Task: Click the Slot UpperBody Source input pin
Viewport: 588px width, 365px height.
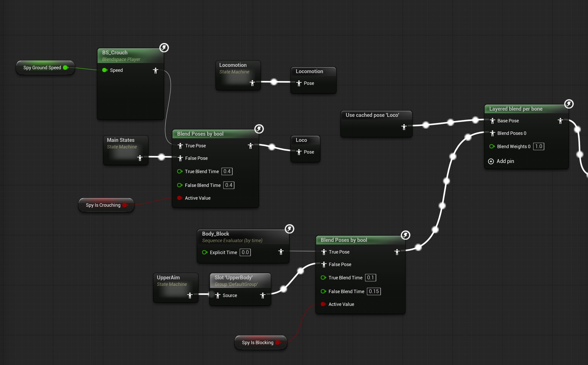Action: tap(218, 295)
